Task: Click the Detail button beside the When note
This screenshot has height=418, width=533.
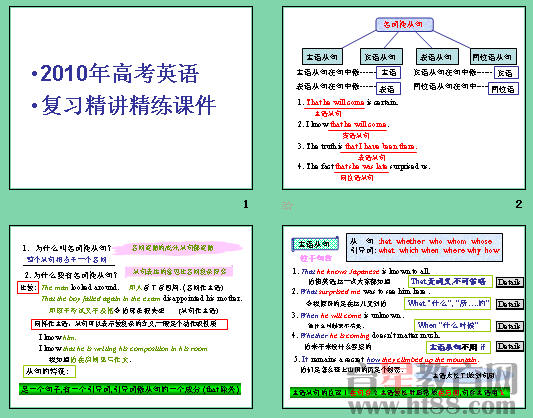Action: click(x=509, y=326)
